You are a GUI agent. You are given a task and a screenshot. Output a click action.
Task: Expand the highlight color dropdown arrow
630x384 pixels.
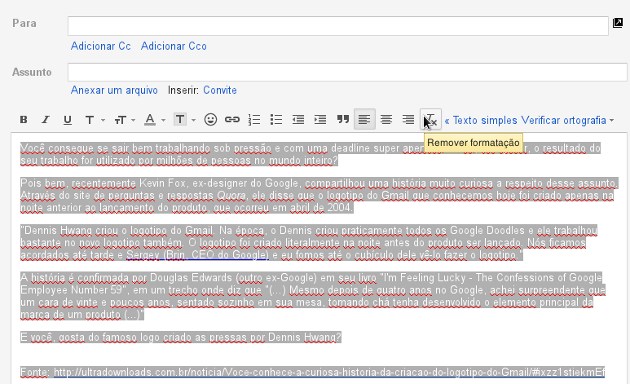pyautogui.click(x=194, y=120)
